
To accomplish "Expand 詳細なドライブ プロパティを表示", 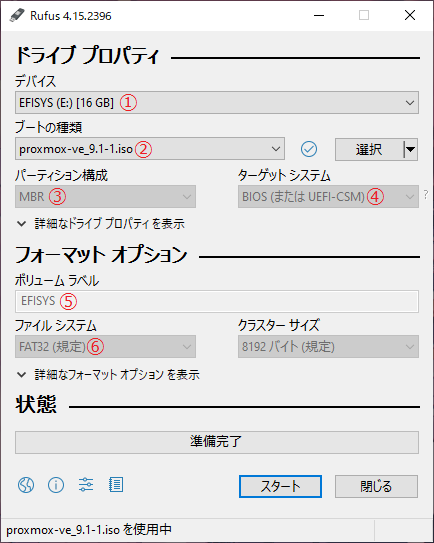I will 101,224.
